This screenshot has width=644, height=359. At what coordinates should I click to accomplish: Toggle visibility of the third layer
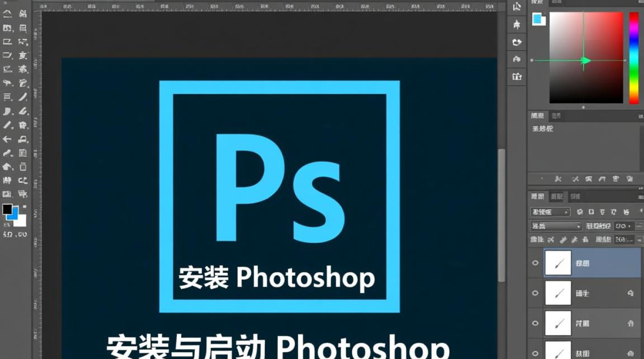pos(535,323)
